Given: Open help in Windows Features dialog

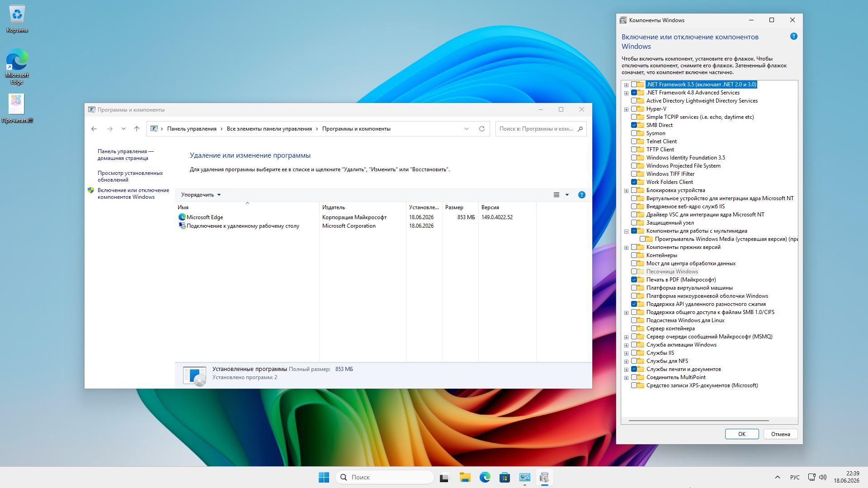Looking at the screenshot, I should (x=794, y=36).
